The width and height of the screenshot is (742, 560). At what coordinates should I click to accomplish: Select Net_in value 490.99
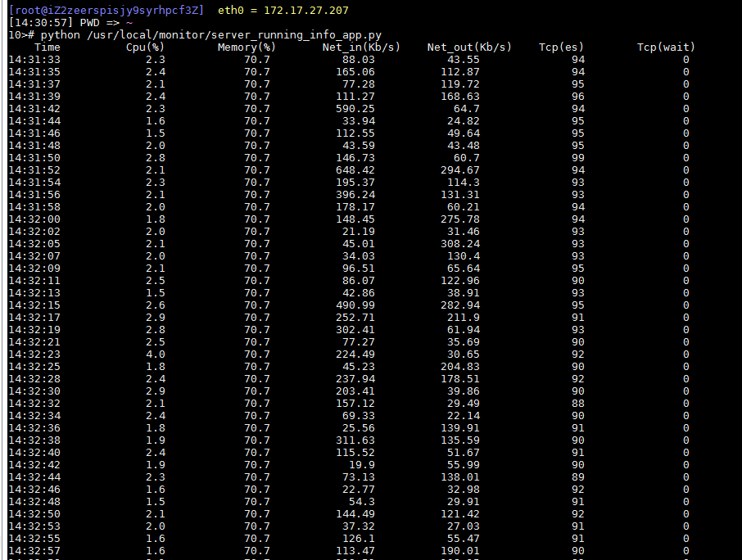(355, 305)
